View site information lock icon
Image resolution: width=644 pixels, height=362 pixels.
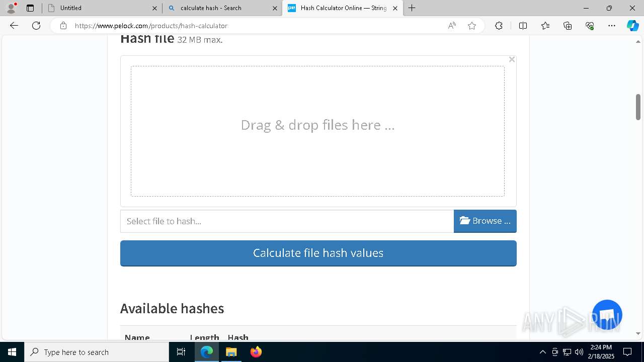pos(63,26)
